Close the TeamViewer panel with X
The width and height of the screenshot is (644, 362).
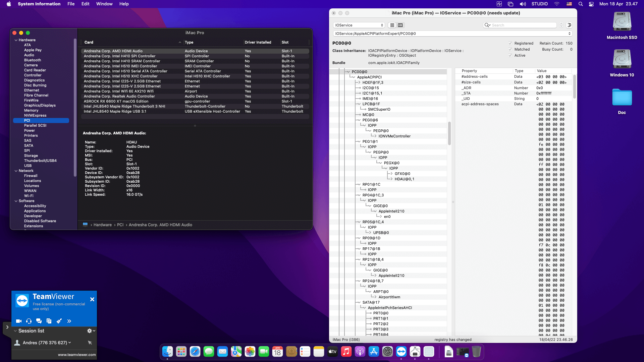92,299
